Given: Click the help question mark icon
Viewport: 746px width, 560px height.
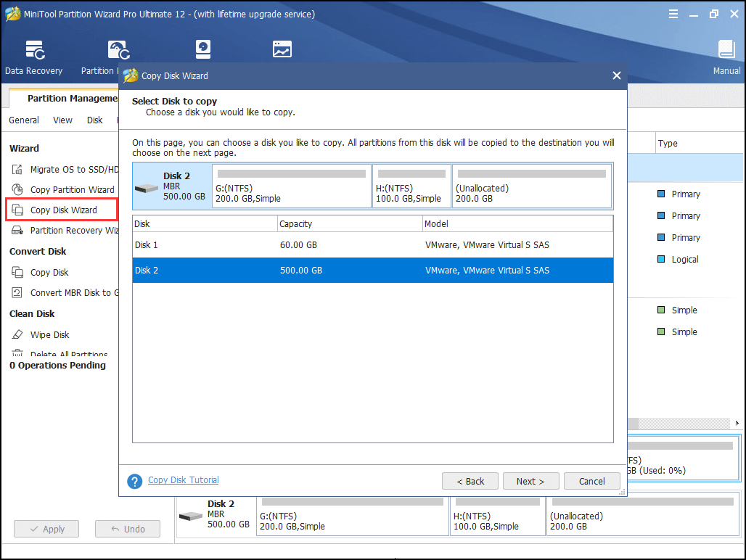Looking at the screenshot, I should (x=134, y=482).
